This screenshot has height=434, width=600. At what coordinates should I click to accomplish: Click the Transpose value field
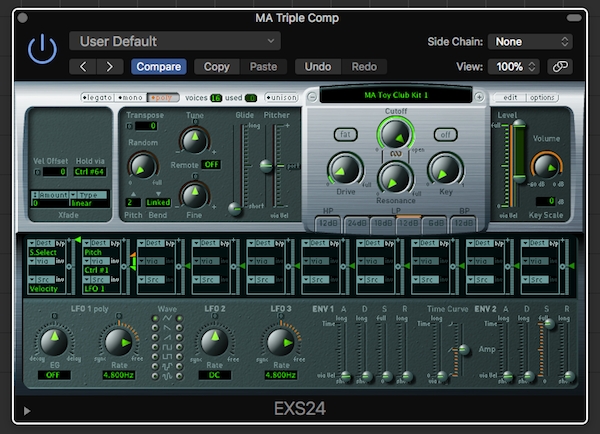click(x=146, y=126)
